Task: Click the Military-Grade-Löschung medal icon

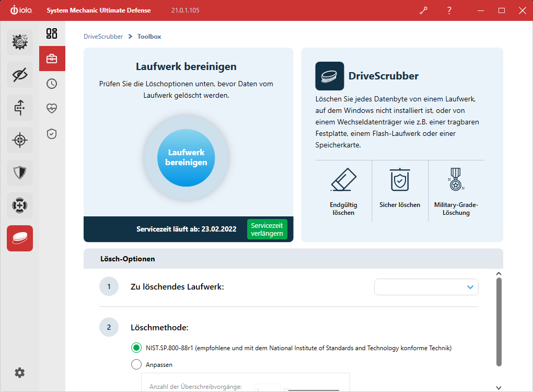Action: click(456, 179)
